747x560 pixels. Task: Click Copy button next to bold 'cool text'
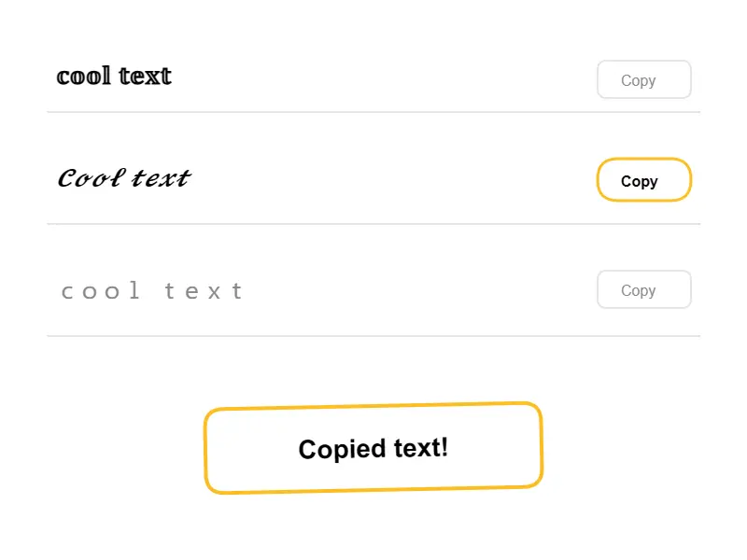pyautogui.click(x=643, y=79)
